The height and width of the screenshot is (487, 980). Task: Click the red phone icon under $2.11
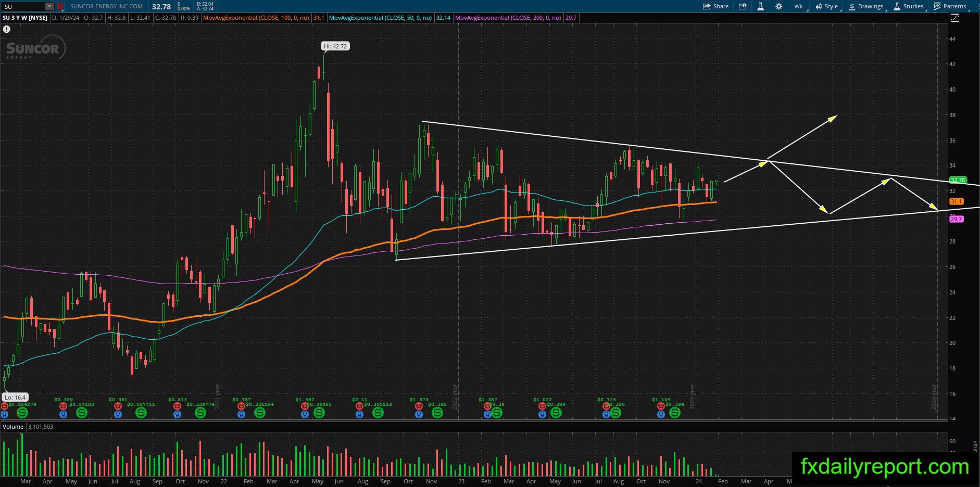[359, 406]
